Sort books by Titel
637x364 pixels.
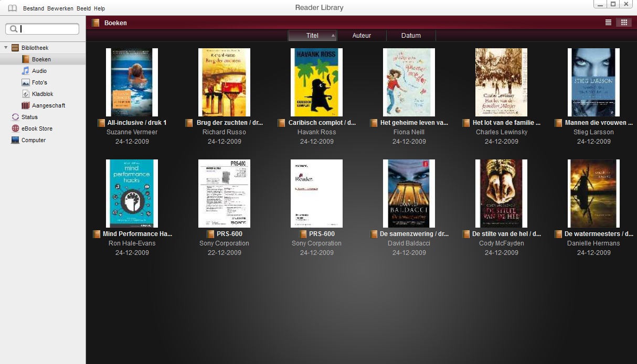(312, 36)
